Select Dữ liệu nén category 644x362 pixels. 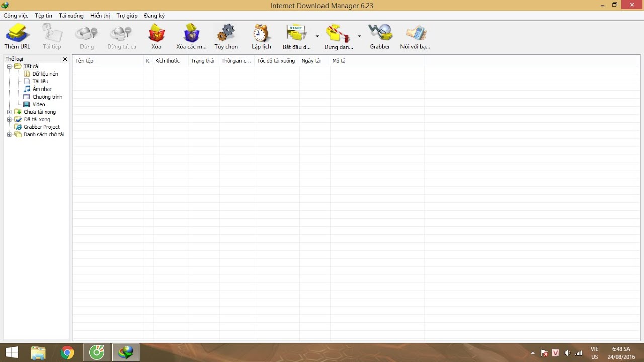[x=45, y=74]
